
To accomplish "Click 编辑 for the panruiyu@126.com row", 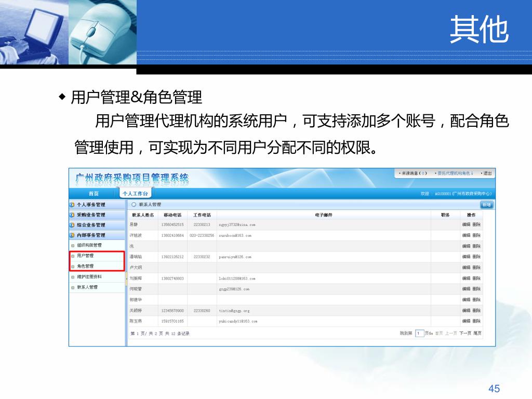I will (x=466, y=257).
